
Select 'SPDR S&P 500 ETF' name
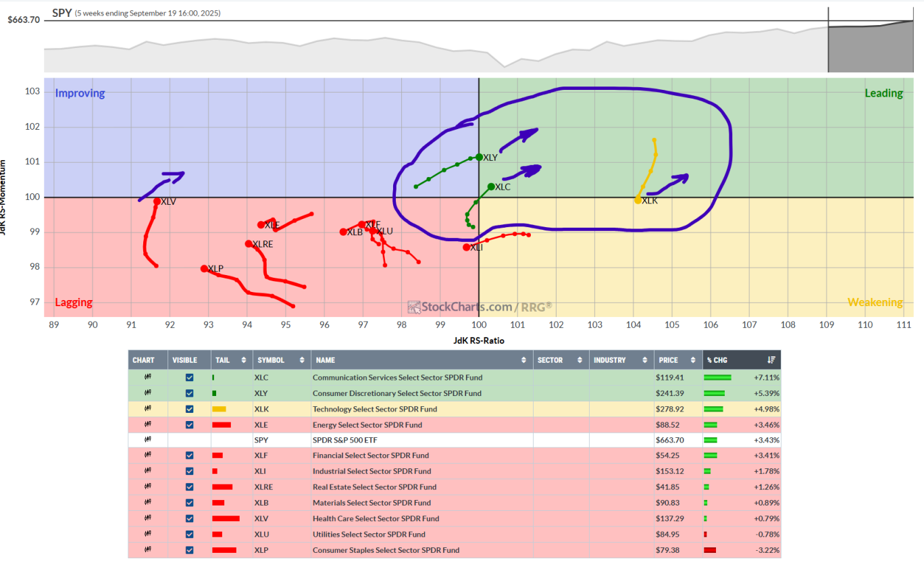click(346, 440)
